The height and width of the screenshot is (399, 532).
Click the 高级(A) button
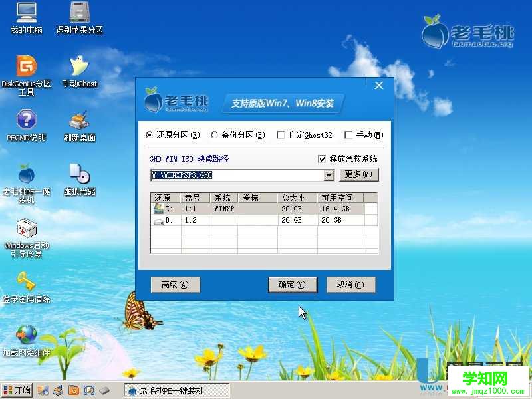[x=175, y=285]
